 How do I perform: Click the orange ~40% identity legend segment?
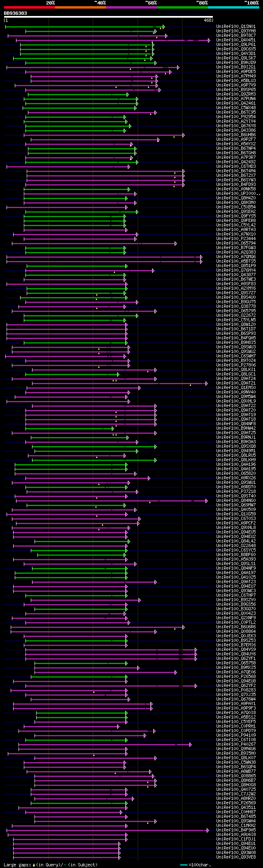[80, 7]
